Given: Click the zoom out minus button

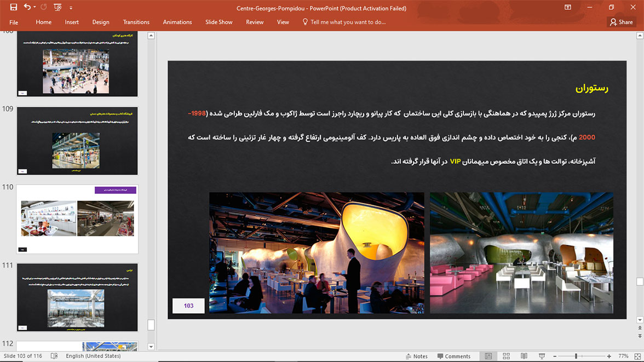Looking at the screenshot, I should coord(555,356).
